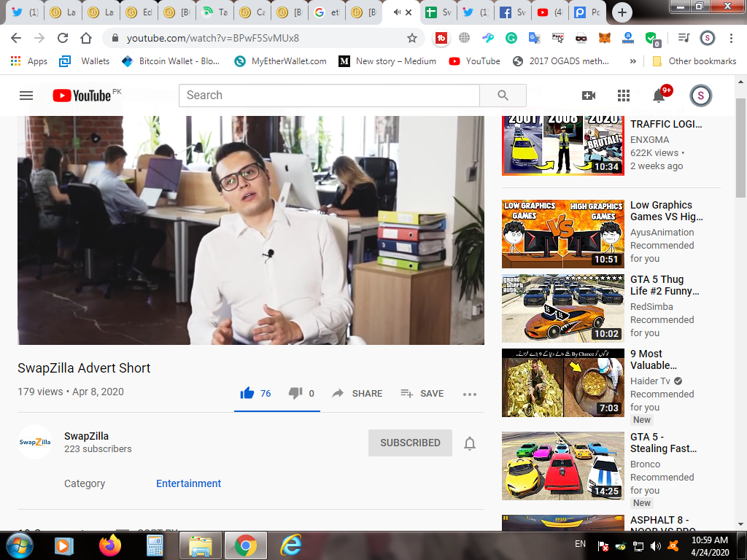Toggle channel notification bell beside Subscribed
The width and height of the screenshot is (747, 560).
470,443
